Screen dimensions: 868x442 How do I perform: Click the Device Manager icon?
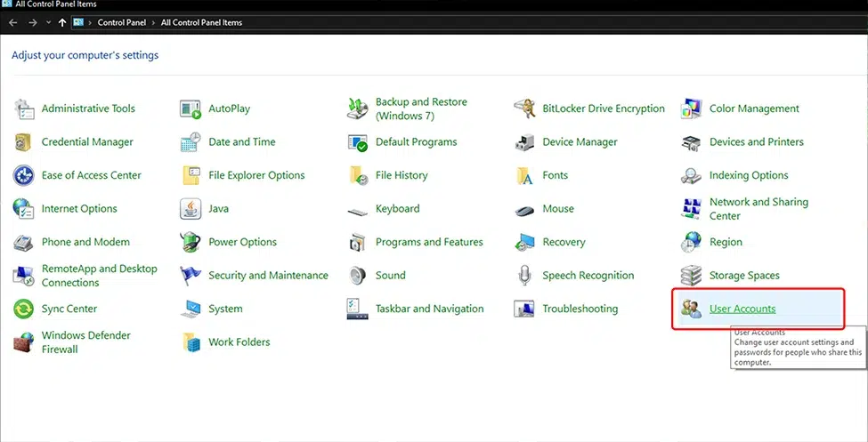[524, 142]
